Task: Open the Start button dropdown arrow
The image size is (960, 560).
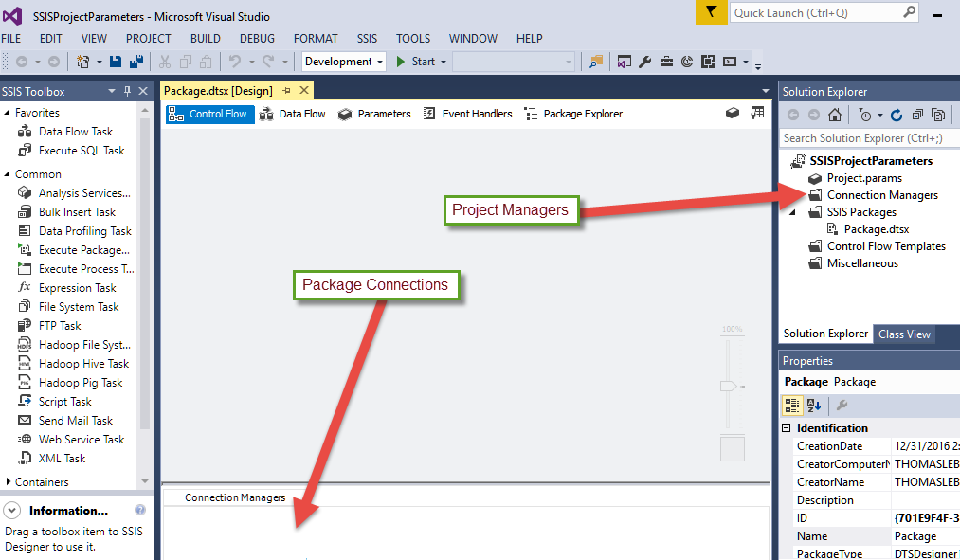Action: pos(444,62)
